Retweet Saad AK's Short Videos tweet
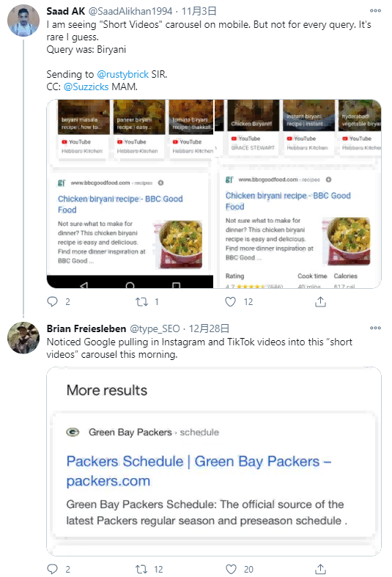This screenshot has width=392, height=577. 141,302
